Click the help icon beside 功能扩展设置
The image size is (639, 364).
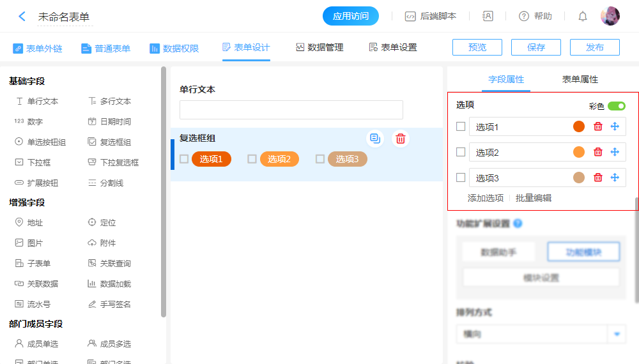click(518, 224)
